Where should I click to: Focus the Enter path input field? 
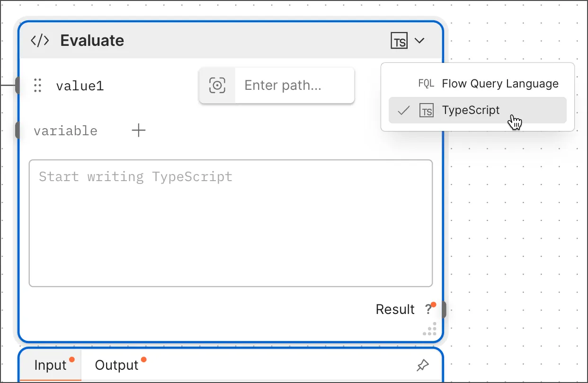click(x=294, y=86)
